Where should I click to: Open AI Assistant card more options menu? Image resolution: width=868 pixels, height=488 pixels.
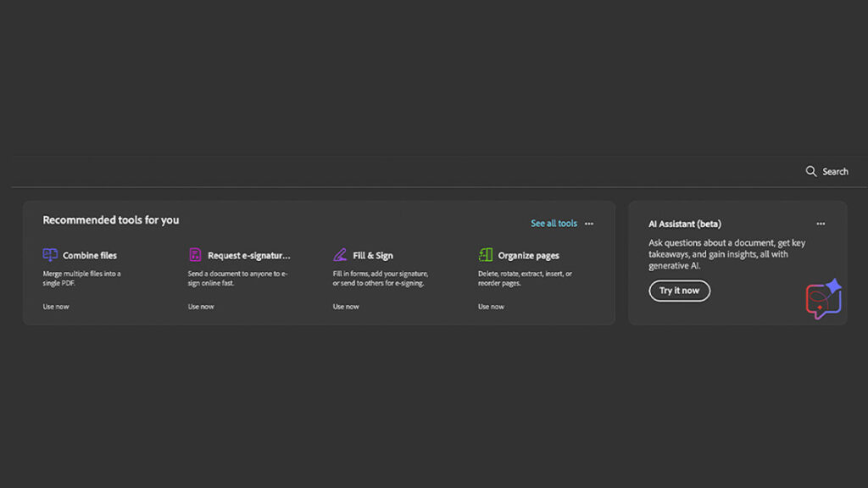(x=821, y=224)
